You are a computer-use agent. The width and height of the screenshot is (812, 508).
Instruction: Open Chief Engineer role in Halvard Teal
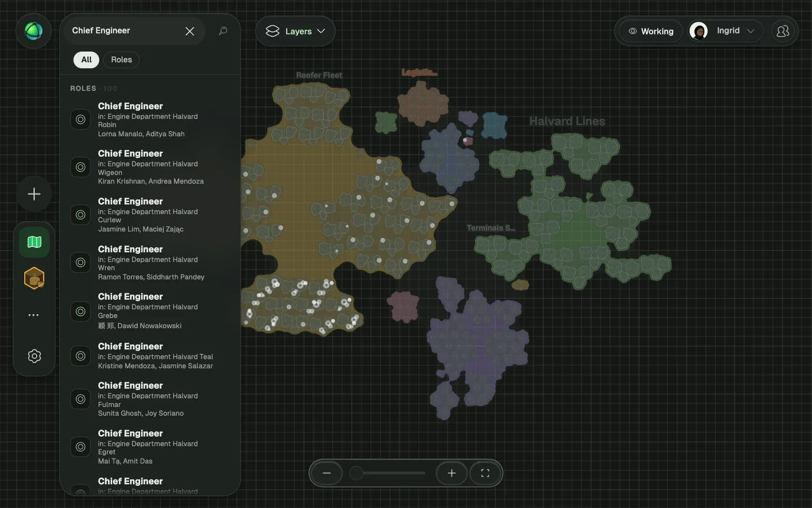150,356
